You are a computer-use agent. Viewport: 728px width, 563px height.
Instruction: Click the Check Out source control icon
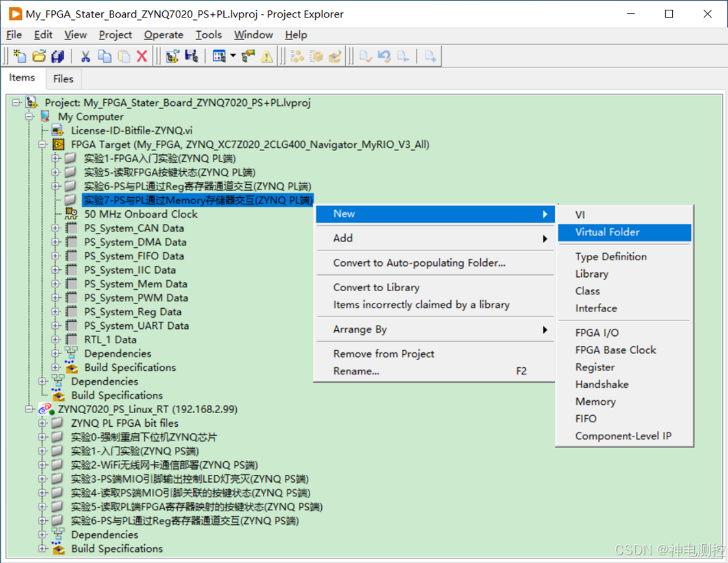pyautogui.click(x=402, y=56)
